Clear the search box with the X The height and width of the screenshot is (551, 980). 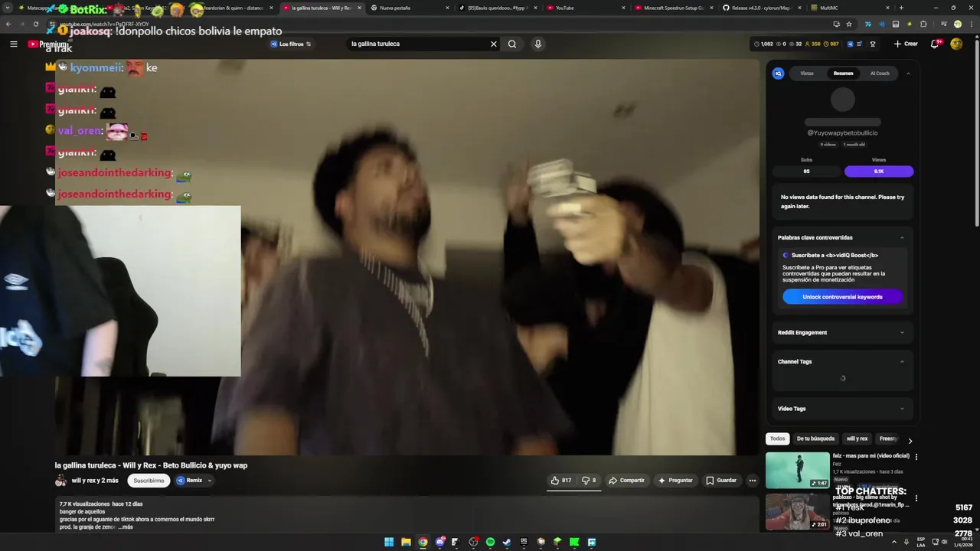[x=494, y=44]
